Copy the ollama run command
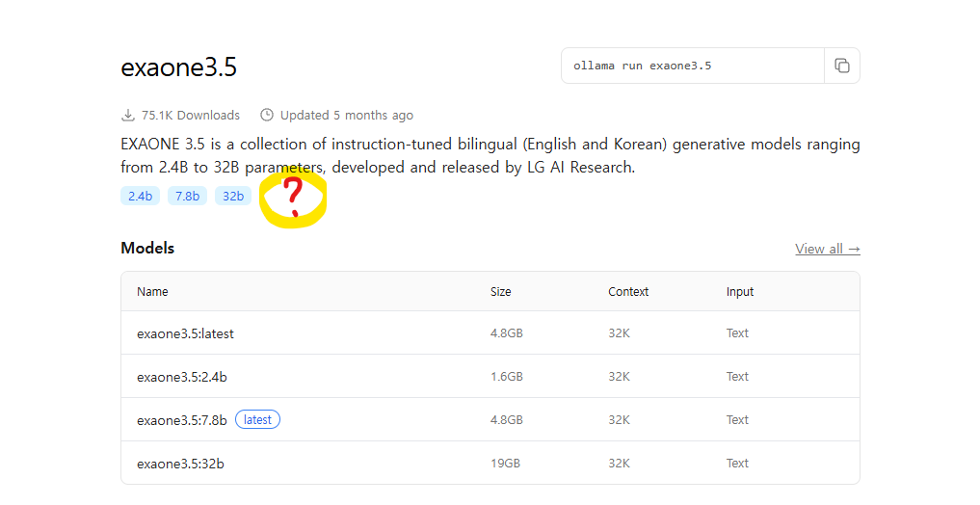This screenshot has width=980, height=505. 842,66
